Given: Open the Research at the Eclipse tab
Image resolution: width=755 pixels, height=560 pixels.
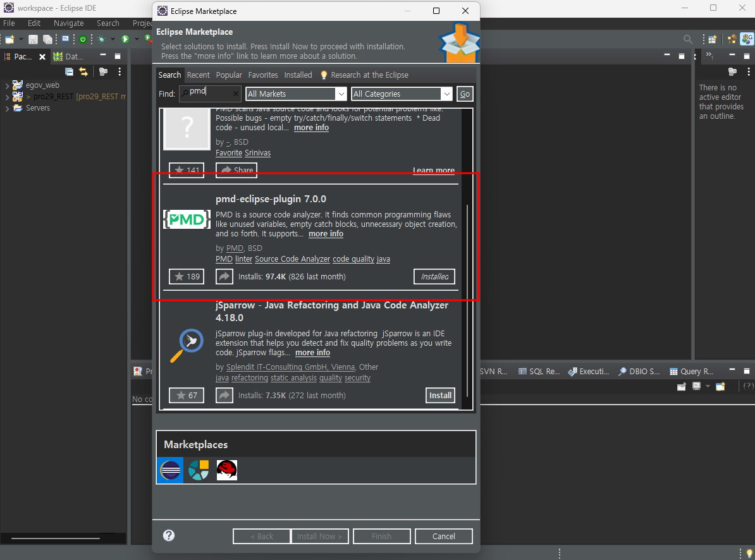Looking at the screenshot, I should [364, 75].
